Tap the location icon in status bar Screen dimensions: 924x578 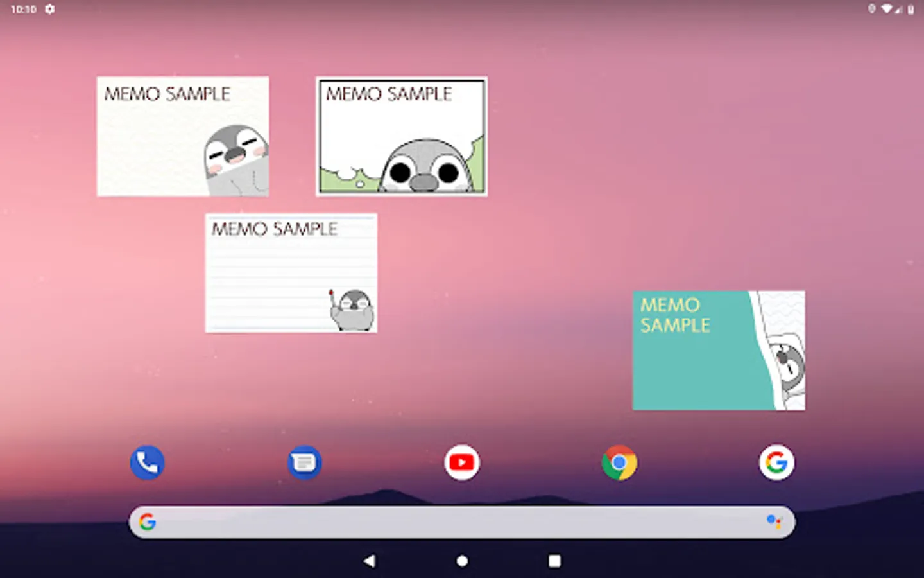[871, 9]
